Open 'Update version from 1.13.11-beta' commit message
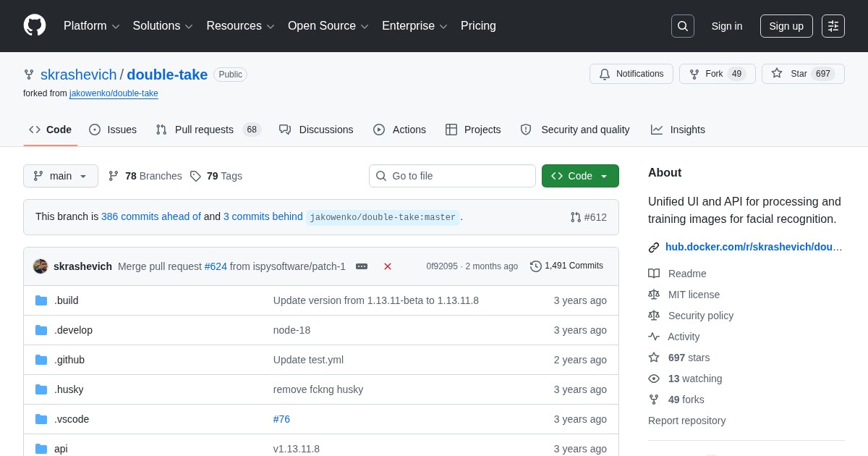This screenshot has height=456, width=868. point(376,300)
